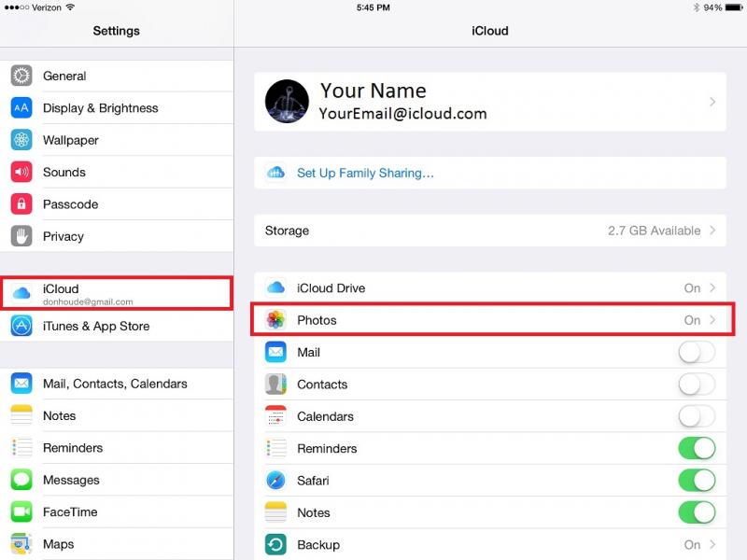The image size is (747, 560).
Task: Tap the 5:45 PM clock
Action: [373, 7]
